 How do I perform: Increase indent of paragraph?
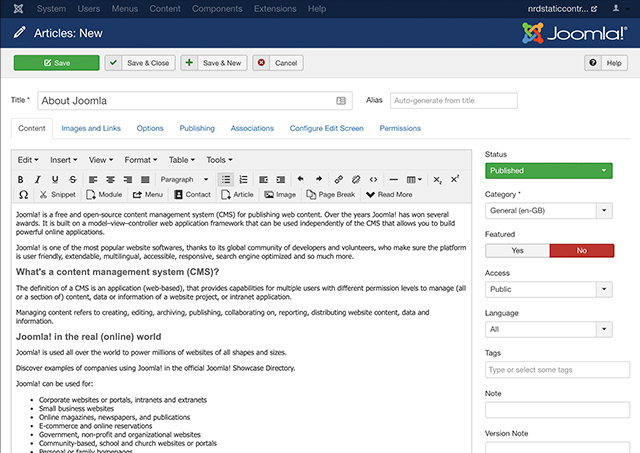(x=281, y=180)
